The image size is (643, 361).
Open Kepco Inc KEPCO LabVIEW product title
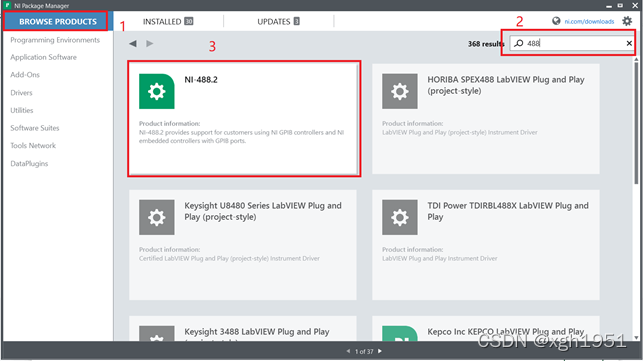click(x=506, y=332)
